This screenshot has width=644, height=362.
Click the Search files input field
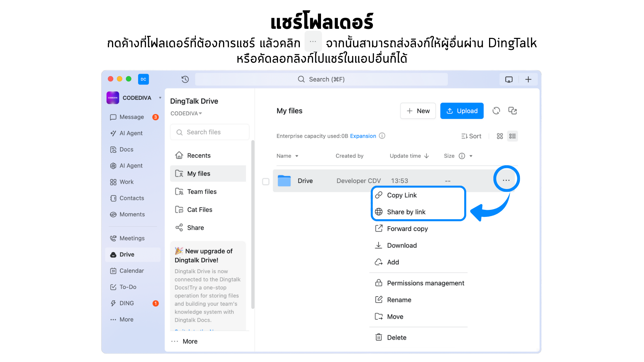pos(210,132)
